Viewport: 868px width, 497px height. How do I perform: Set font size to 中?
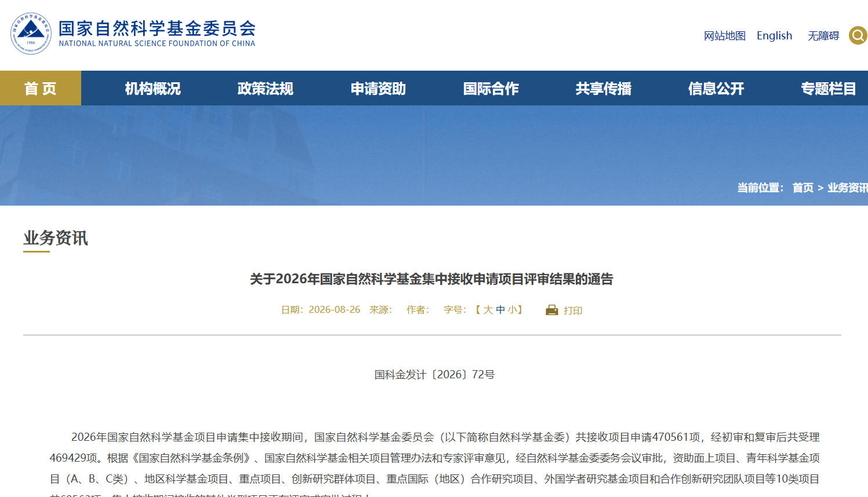click(x=500, y=310)
